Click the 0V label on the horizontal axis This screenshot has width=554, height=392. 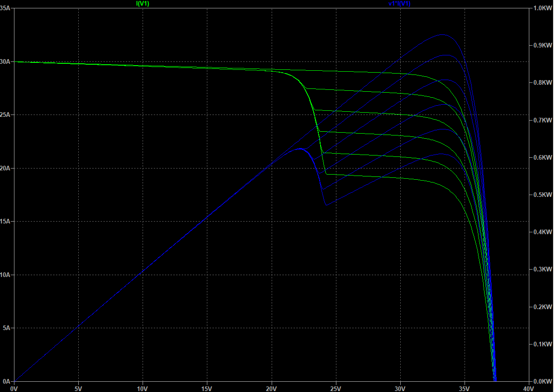click(14, 388)
